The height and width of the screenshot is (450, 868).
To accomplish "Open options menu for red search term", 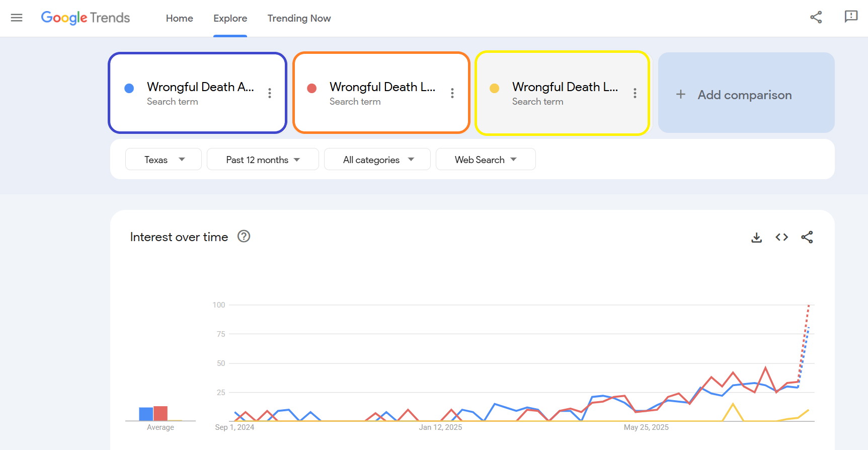I will 452,93.
